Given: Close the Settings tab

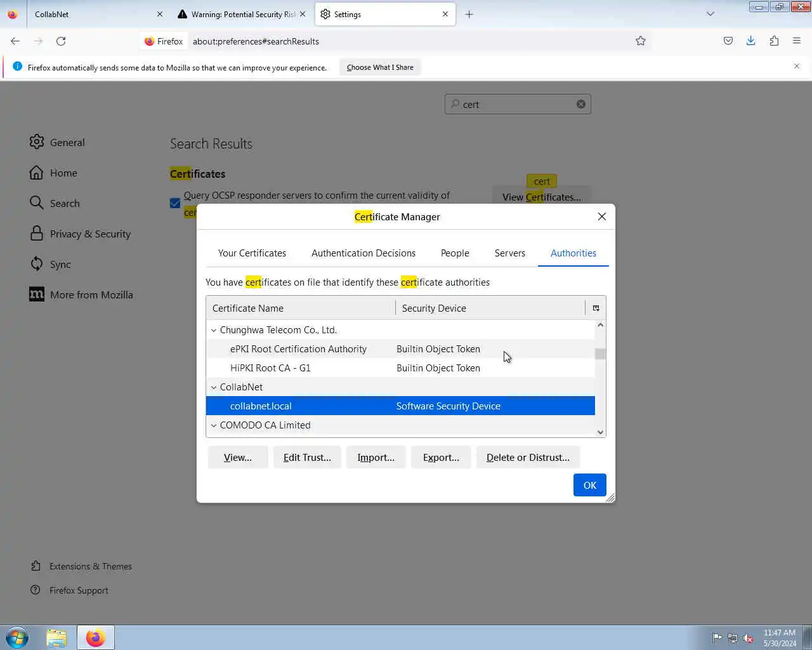Looking at the screenshot, I should click(445, 14).
